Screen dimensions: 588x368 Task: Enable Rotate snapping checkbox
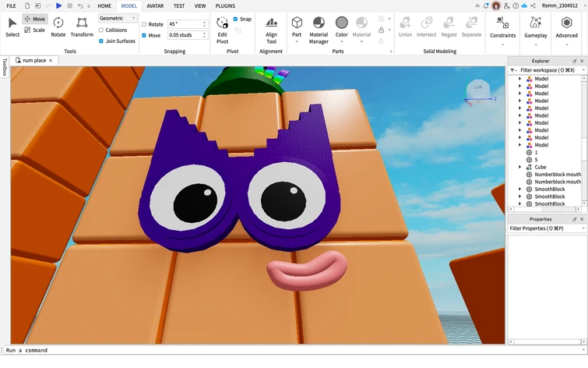[144, 24]
